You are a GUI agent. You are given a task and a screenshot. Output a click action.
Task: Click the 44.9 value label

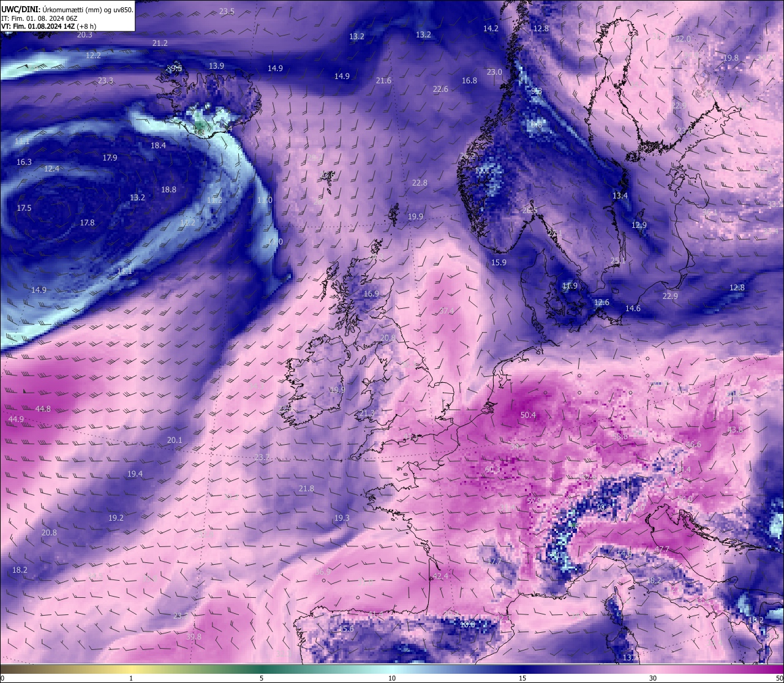point(17,420)
